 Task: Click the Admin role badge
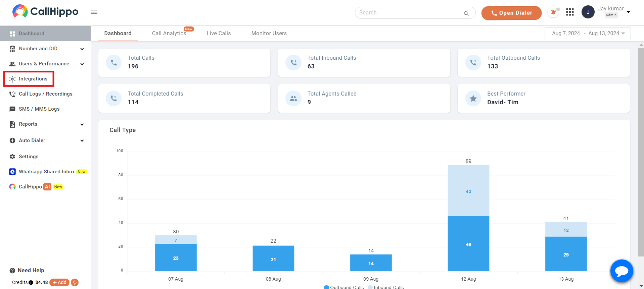[611, 15]
